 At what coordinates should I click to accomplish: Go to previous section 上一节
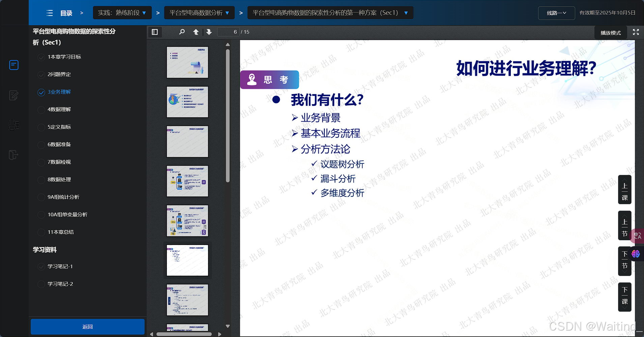[x=624, y=225]
